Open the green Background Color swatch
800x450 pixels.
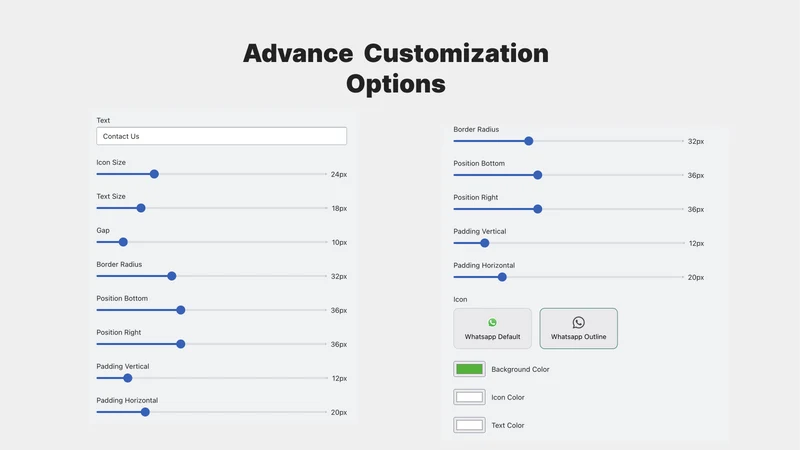click(x=469, y=369)
